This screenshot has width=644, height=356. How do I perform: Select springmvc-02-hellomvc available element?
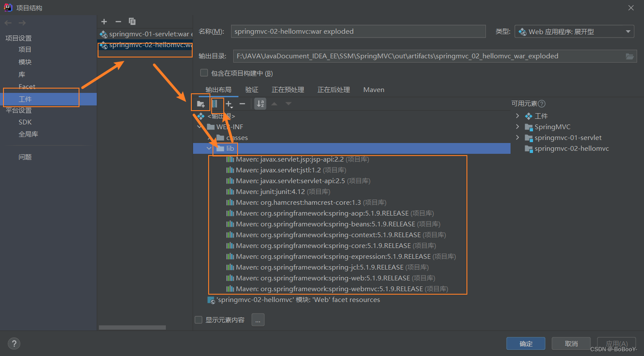coord(566,149)
